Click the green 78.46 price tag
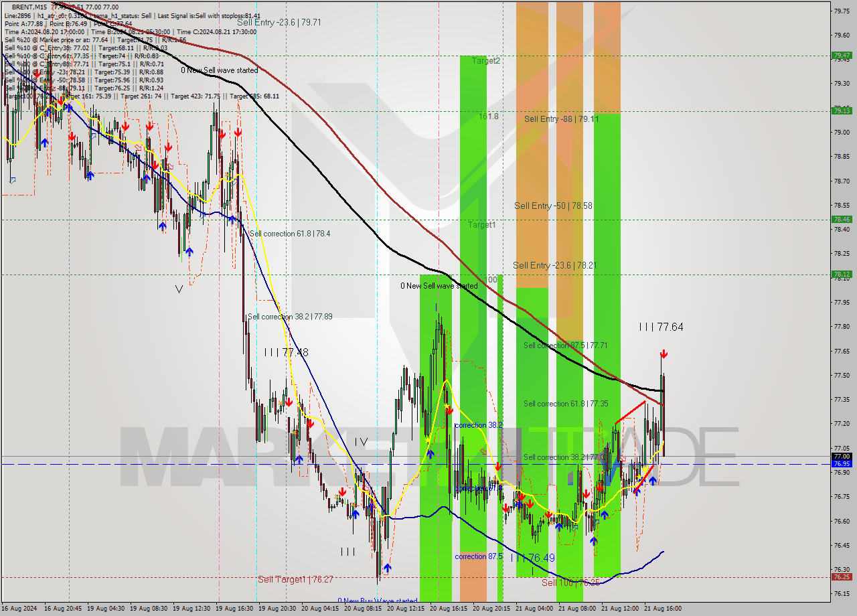Image resolution: width=857 pixels, height=616 pixels. (842, 219)
